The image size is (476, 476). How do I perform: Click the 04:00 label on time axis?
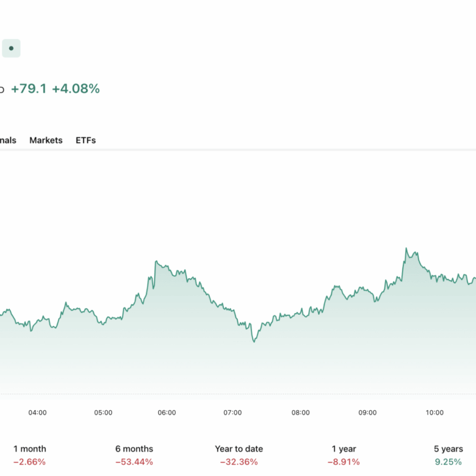(x=37, y=413)
